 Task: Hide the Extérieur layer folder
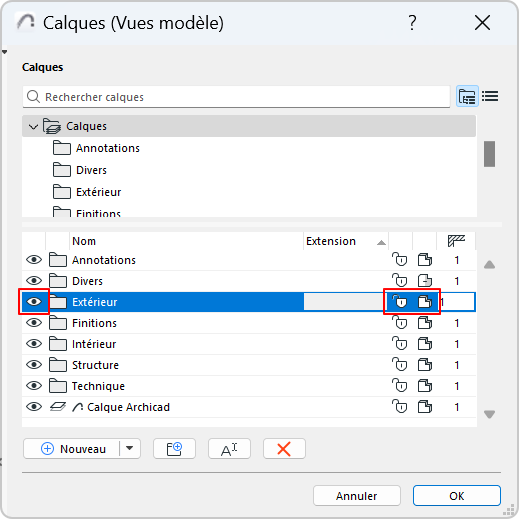click(x=34, y=302)
